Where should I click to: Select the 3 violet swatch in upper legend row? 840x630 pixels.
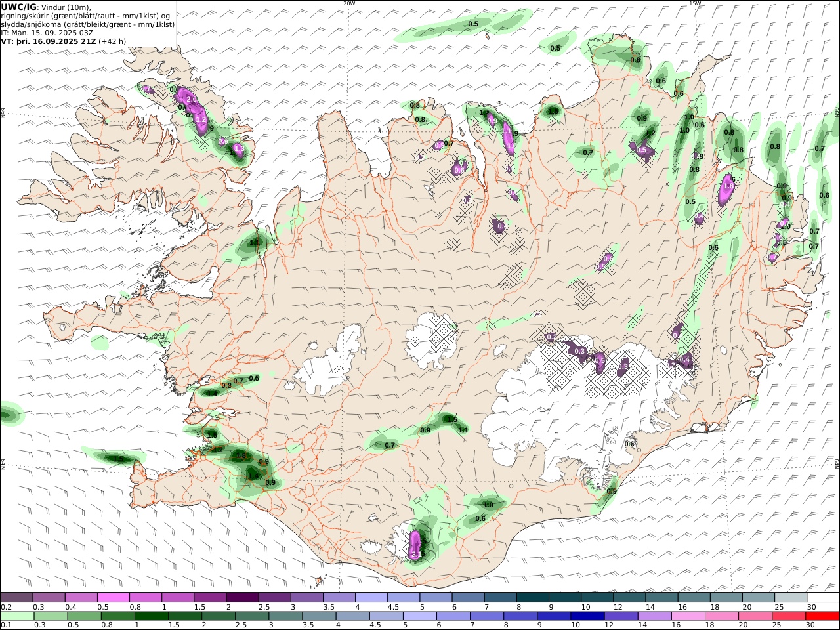[306, 597]
